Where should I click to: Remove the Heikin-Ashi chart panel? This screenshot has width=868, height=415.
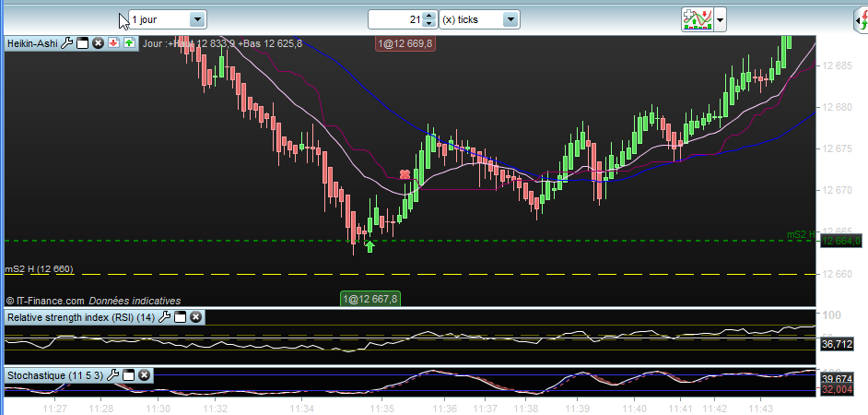(98, 43)
